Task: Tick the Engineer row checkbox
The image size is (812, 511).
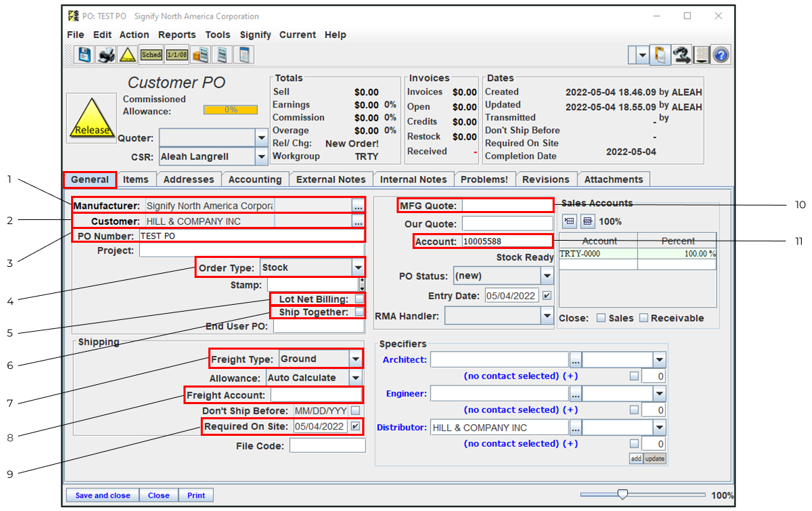Action: tap(634, 410)
